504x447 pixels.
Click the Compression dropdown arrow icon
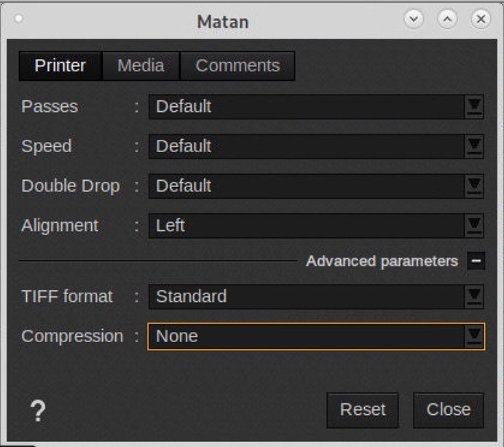coord(474,336)
